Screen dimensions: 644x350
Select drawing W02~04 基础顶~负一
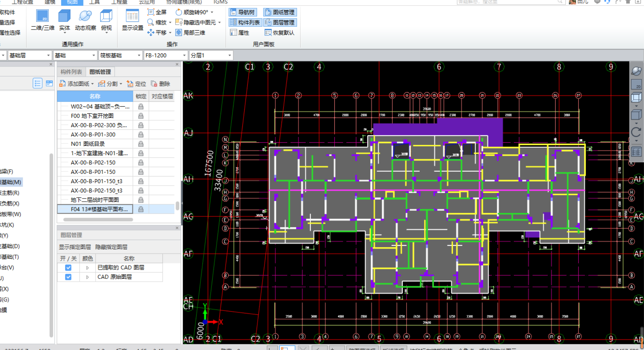coord(100,107)
